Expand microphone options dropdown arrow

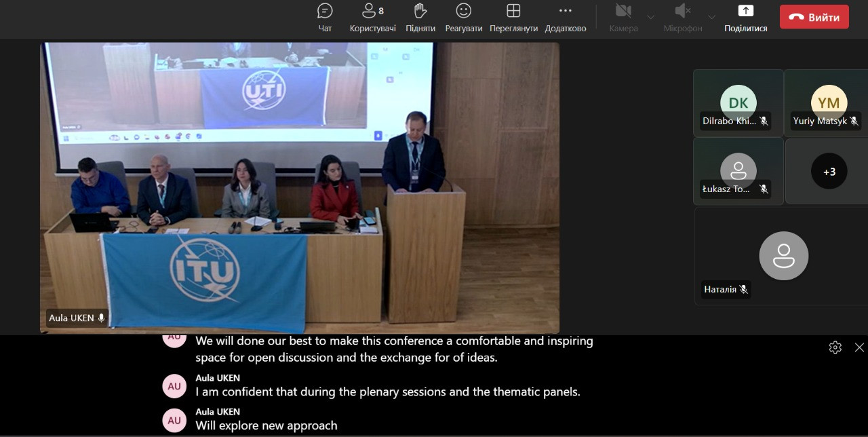point(711,17)
